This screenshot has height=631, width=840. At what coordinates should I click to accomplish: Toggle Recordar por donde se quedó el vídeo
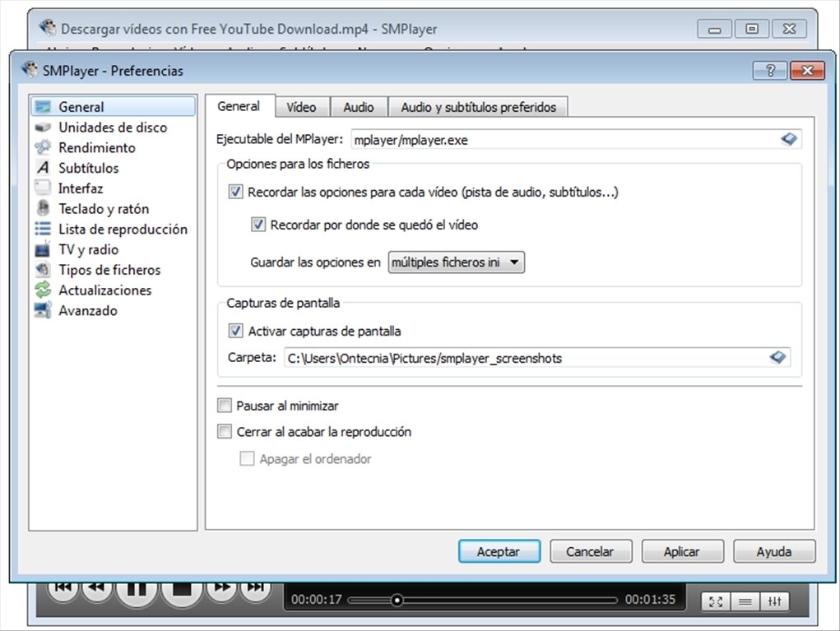coord(258,225)
